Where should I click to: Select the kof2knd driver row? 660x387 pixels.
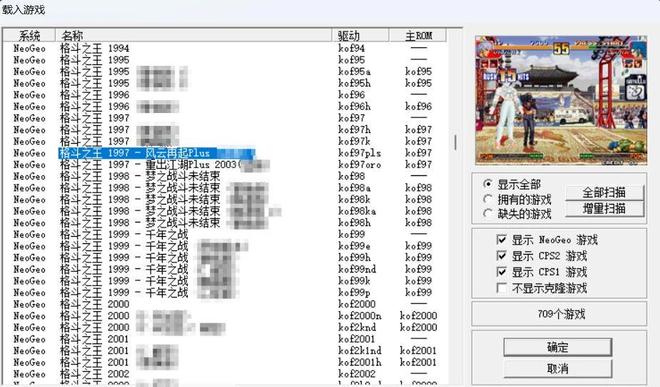click(225, 327)
